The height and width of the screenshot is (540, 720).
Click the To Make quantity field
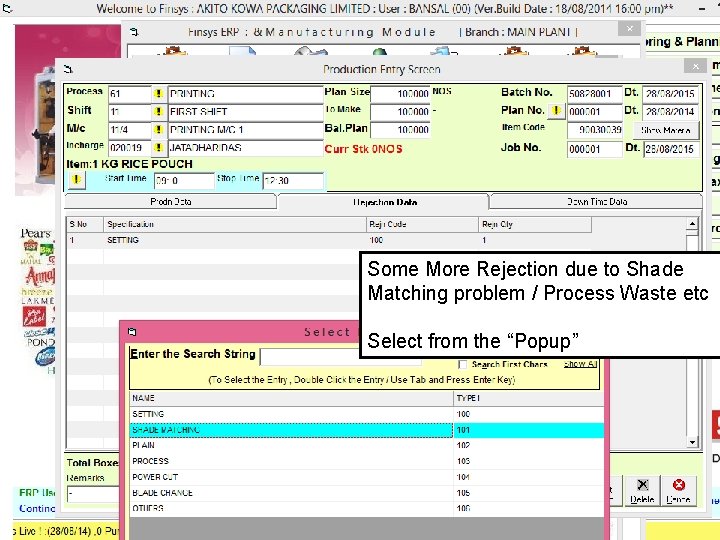click(x=400, y=112)
